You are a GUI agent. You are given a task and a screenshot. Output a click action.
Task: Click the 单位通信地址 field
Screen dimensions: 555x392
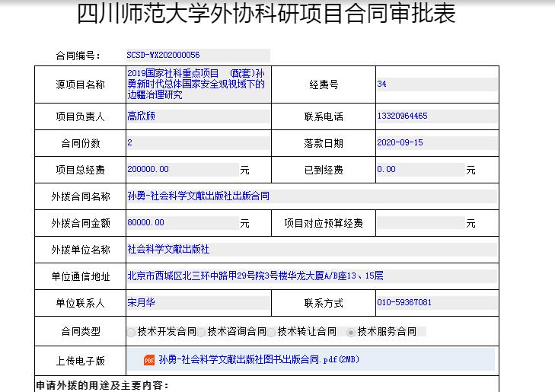tap(312, 276)
